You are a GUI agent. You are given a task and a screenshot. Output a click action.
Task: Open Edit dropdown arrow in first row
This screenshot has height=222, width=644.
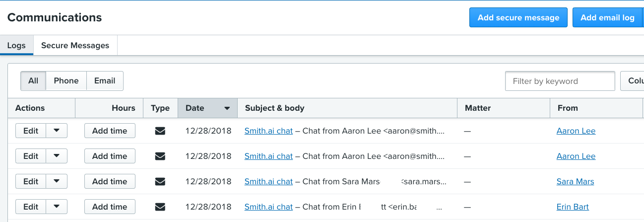tap(57, 131)
